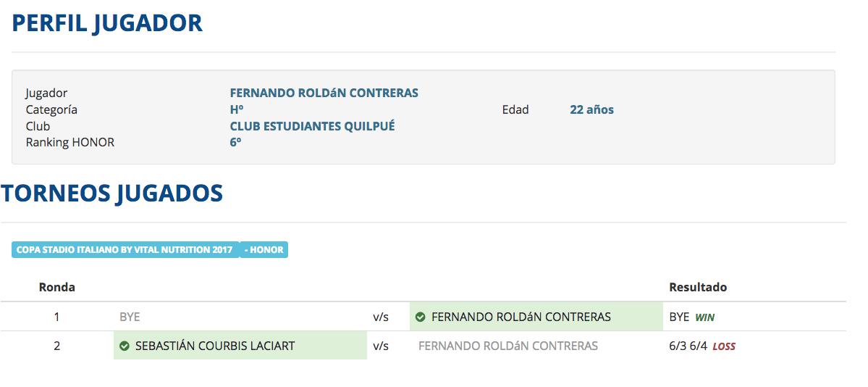Select greyed FERNANDO ROLDáN CONTRERAS in round 2
Screen dimensions: 868x387
click(508, 346)
